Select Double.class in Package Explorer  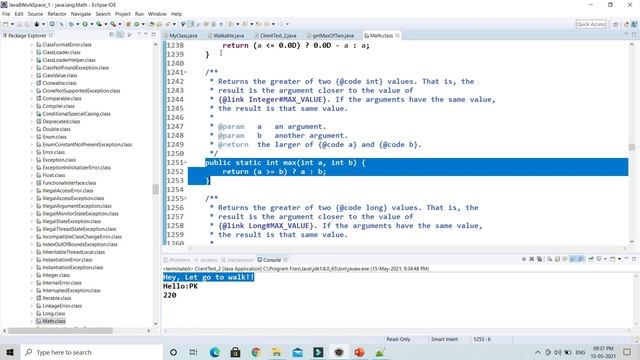coord(56,129)
